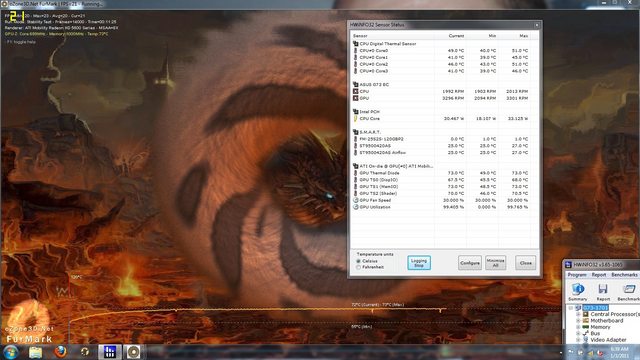Click Close button in Sensor Status
Image resolution: width=640 pixels, height=360 pixels.
coord(526,263)
